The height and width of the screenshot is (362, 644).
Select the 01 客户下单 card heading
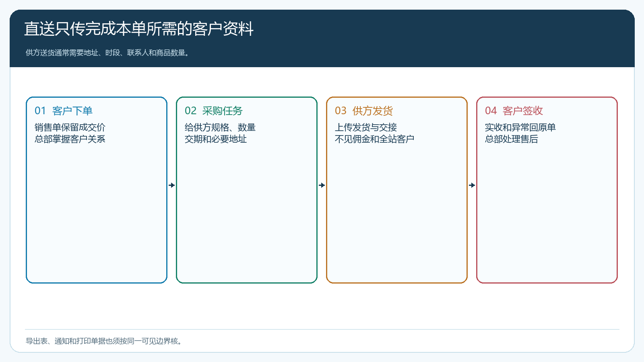tap(64, 111)
